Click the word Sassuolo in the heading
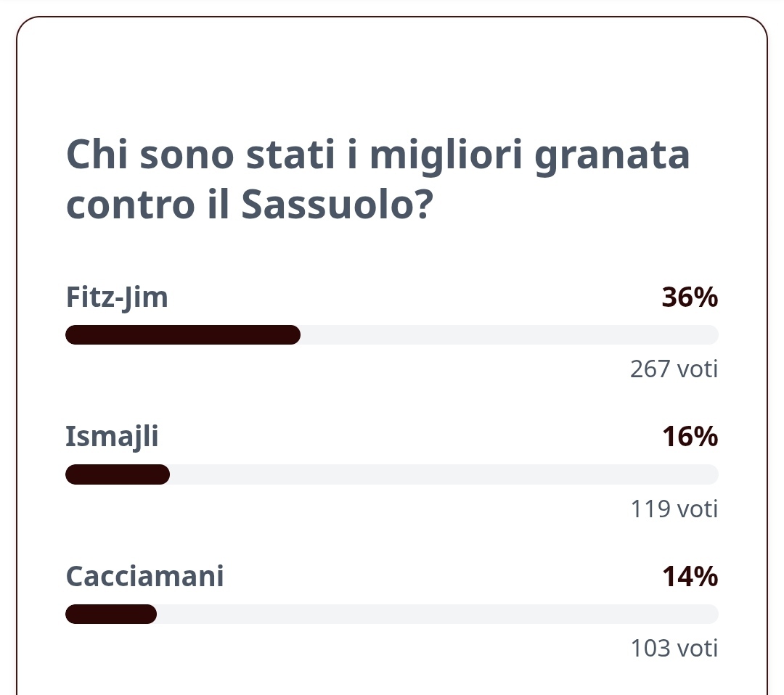Screen dimensions: 784x695 click(337, 205)
